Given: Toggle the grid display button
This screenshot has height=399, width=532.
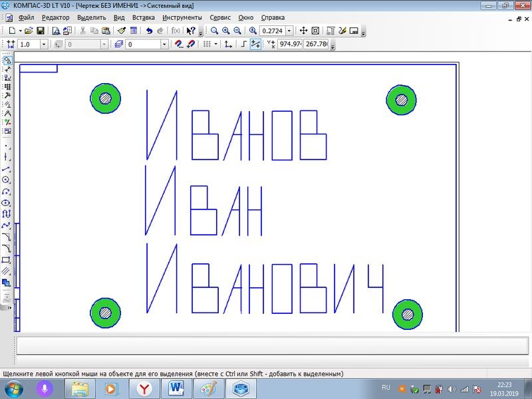Looking at the screenshot, I should click(207, 44).
